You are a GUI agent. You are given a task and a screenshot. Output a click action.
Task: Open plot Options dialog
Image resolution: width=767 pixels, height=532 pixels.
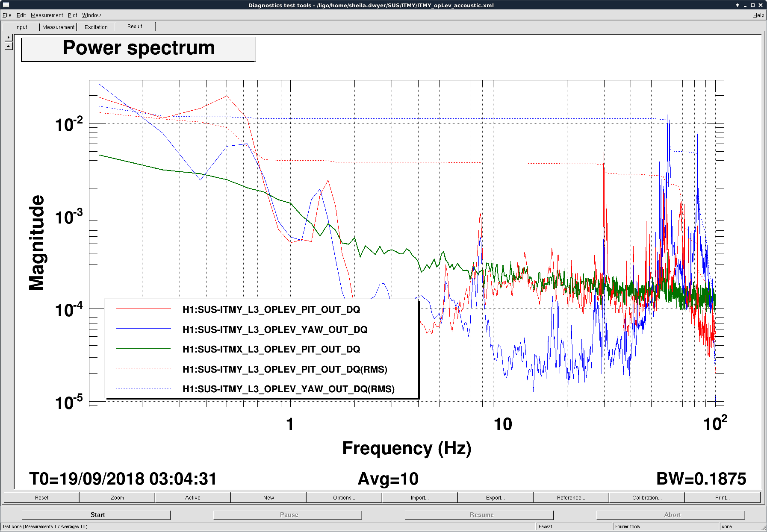[x=344, y=497]
